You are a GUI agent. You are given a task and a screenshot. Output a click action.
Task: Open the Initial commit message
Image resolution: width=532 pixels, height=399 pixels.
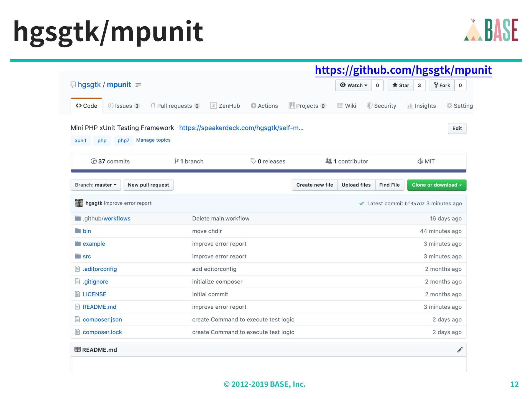(x=210, y=294)
